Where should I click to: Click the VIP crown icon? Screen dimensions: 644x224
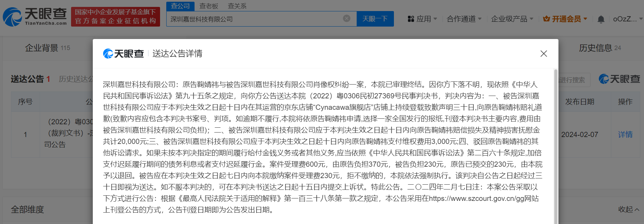click(546, 19)
